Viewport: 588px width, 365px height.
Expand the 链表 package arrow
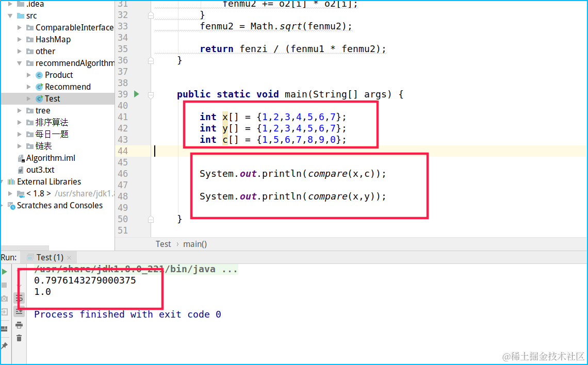pyautogui.click(x=20, y=146)
